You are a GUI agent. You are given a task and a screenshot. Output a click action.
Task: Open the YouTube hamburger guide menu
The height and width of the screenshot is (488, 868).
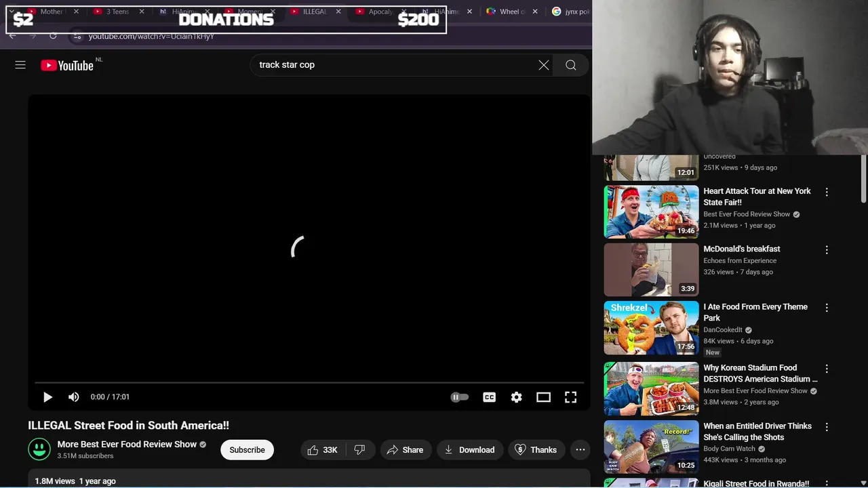[20, 65]
